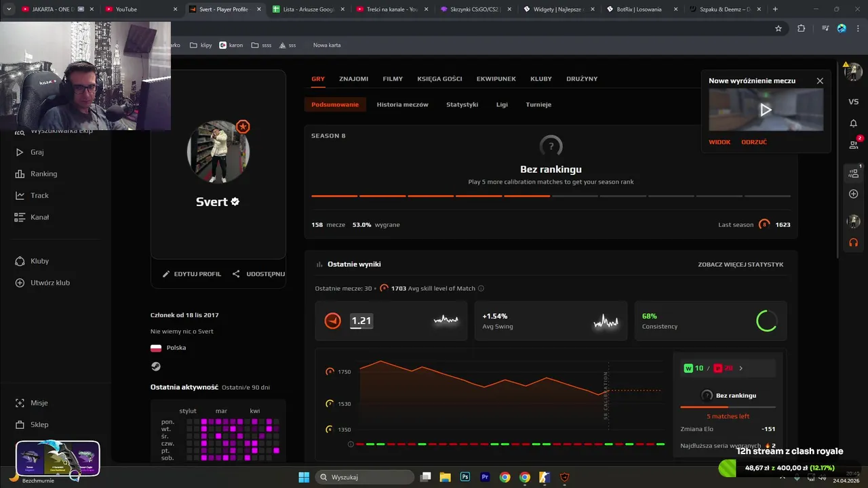Image resolution: width=868 pixels, height=488 pixels.
Task: Play the match highlight video thumbnail
Action: tap(766, 110)
